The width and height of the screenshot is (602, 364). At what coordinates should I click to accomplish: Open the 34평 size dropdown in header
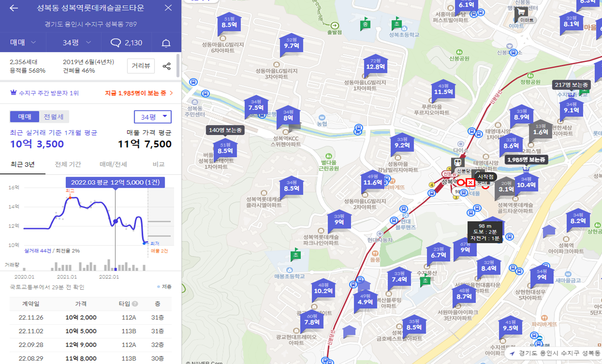[77, 42]
